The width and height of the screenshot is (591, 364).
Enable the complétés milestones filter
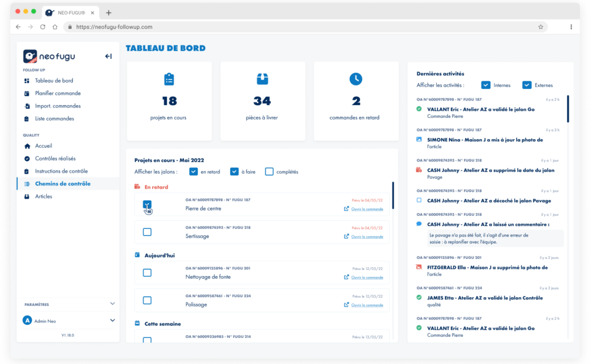click(270, 171)
